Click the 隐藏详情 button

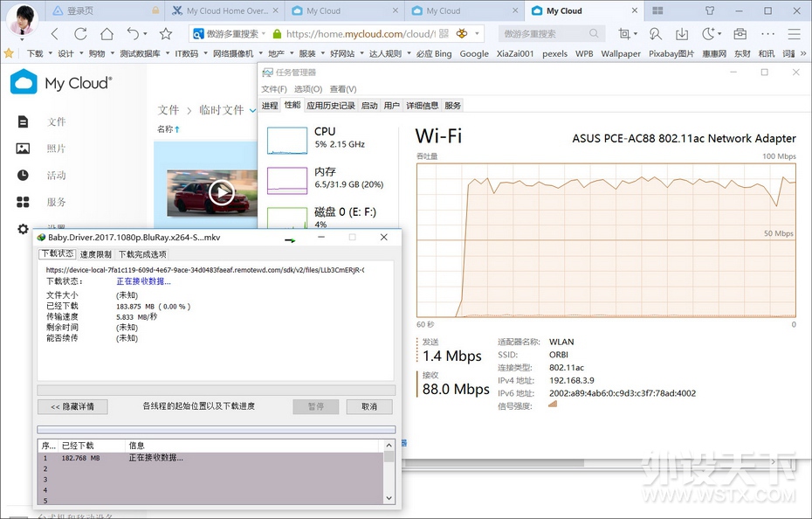[x=72, y=406]
